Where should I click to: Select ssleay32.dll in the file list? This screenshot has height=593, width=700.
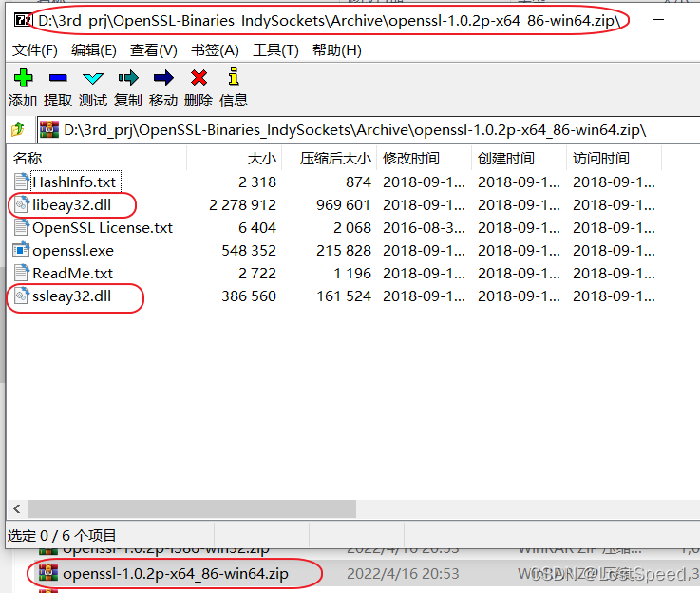click(71, 296)
